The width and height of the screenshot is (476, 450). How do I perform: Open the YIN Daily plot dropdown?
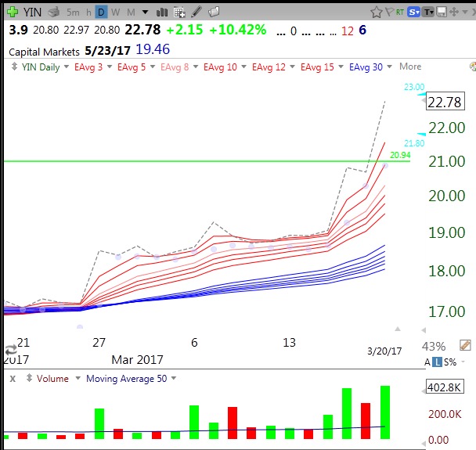[67, 67]
